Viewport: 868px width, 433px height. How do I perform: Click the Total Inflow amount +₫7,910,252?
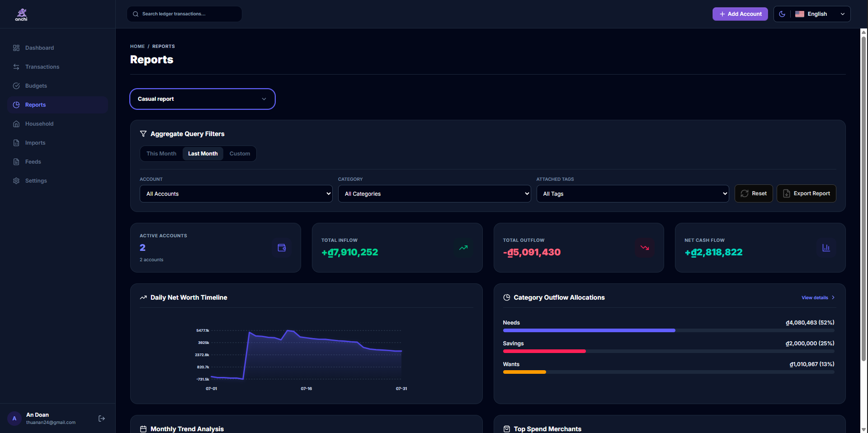point(350,252)
